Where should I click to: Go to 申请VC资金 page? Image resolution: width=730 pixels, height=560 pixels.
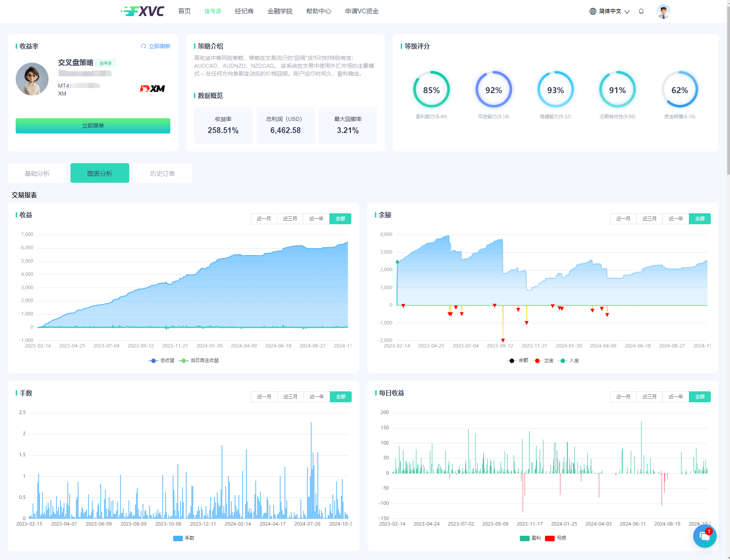[x=361, y=11]
